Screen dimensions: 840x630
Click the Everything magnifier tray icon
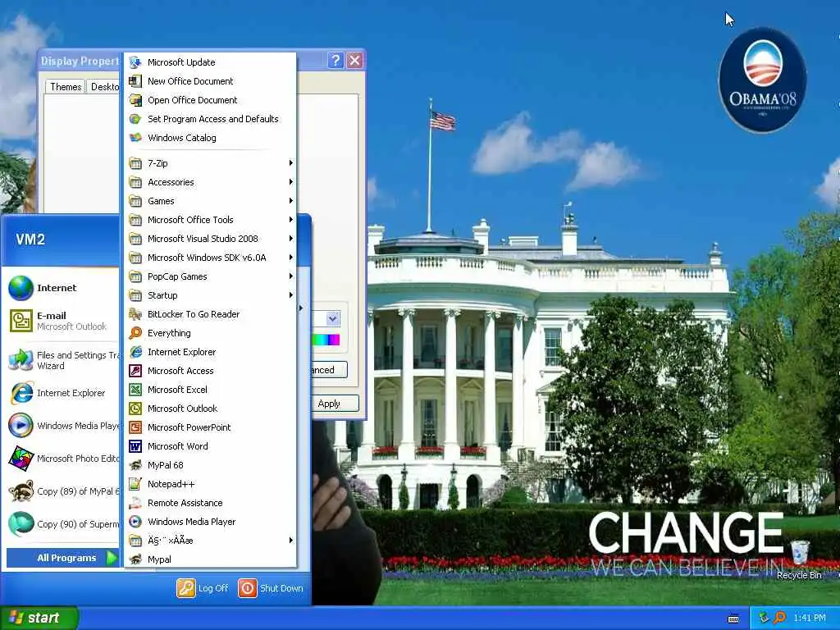780,618
